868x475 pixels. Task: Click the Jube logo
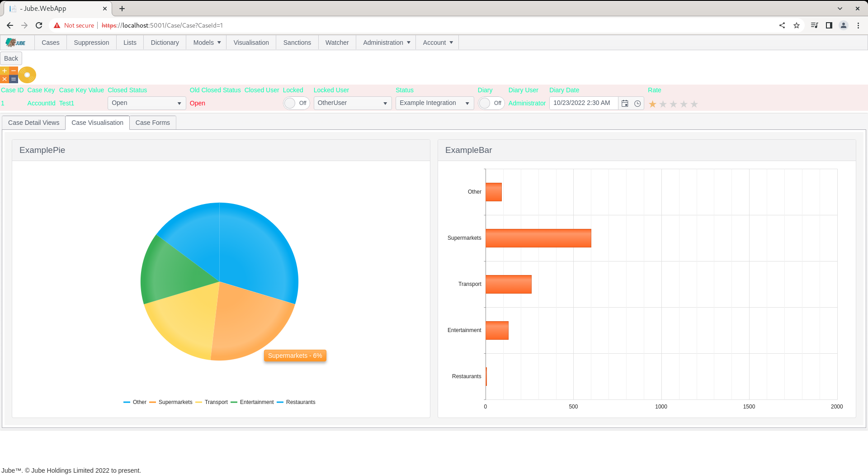coord(16,43)
